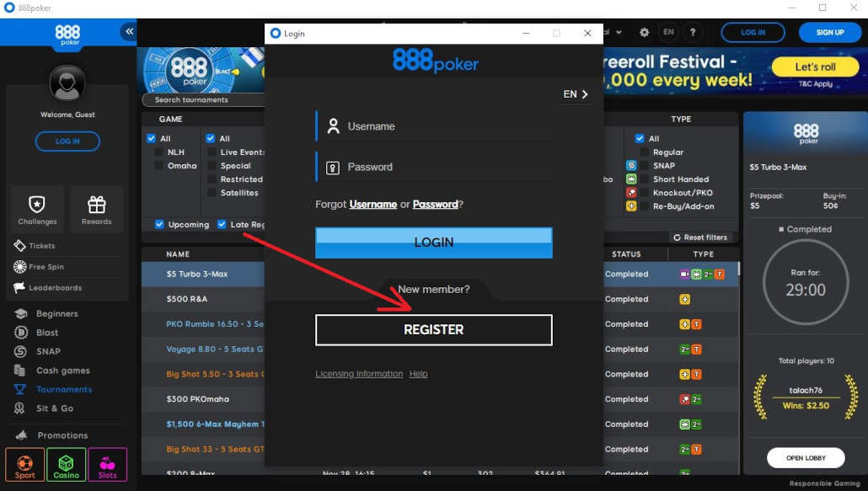Viewport: 868px width, 491px height.
Task: Enable the Restricted checkbox
Action: [212, 179]
